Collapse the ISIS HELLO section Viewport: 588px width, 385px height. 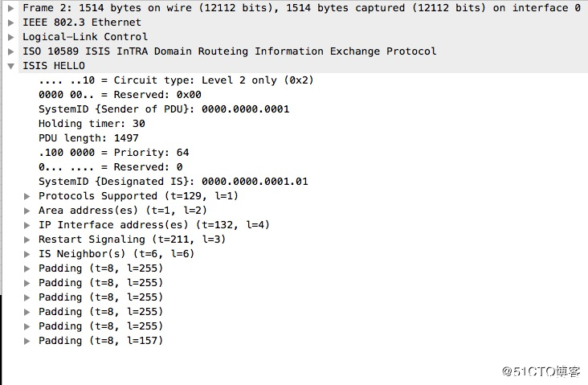coord(11,66)
